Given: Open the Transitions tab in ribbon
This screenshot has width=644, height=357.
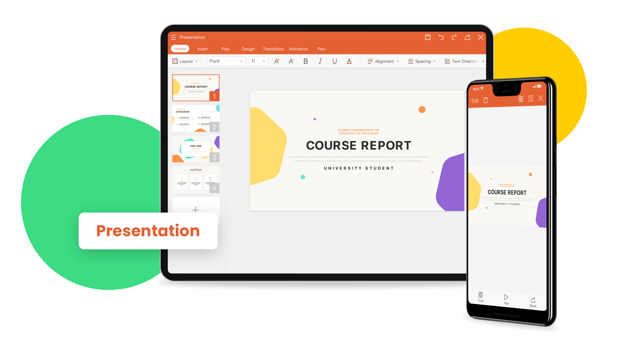Looking at the screenshot, I should click(x=272, y=49).
